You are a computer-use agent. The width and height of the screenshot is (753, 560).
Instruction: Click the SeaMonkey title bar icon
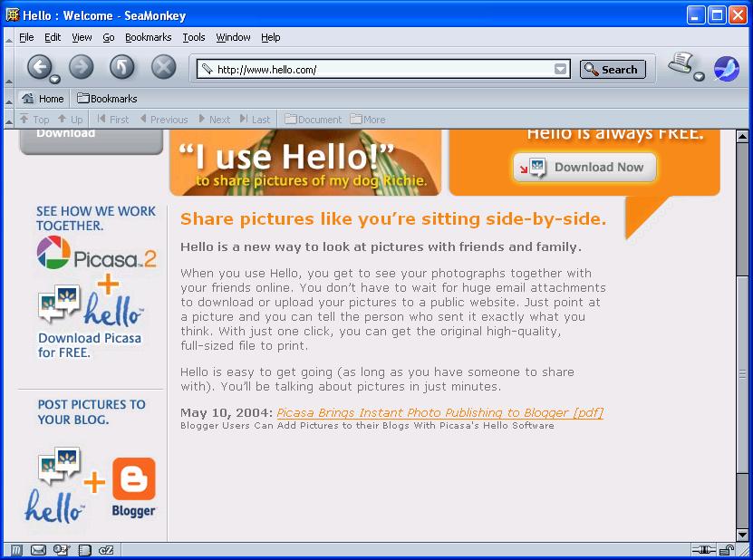coord(12,14)
